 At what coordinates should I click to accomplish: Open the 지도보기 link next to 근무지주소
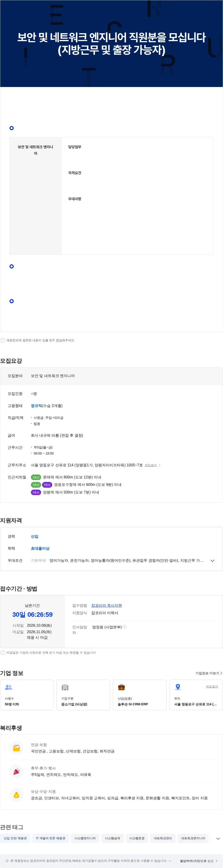pyautogui.click(x=151, y=465)
